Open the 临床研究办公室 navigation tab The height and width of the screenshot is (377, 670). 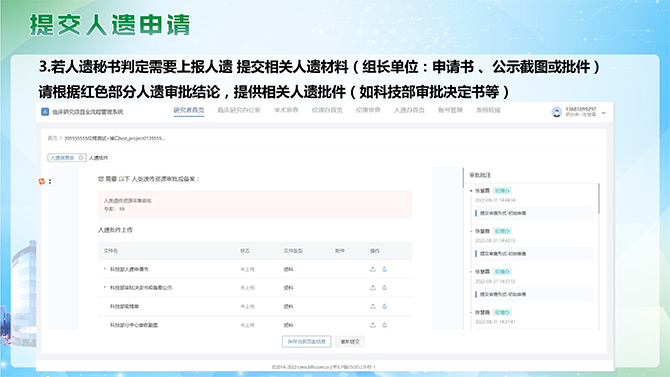tap(239, 110)
